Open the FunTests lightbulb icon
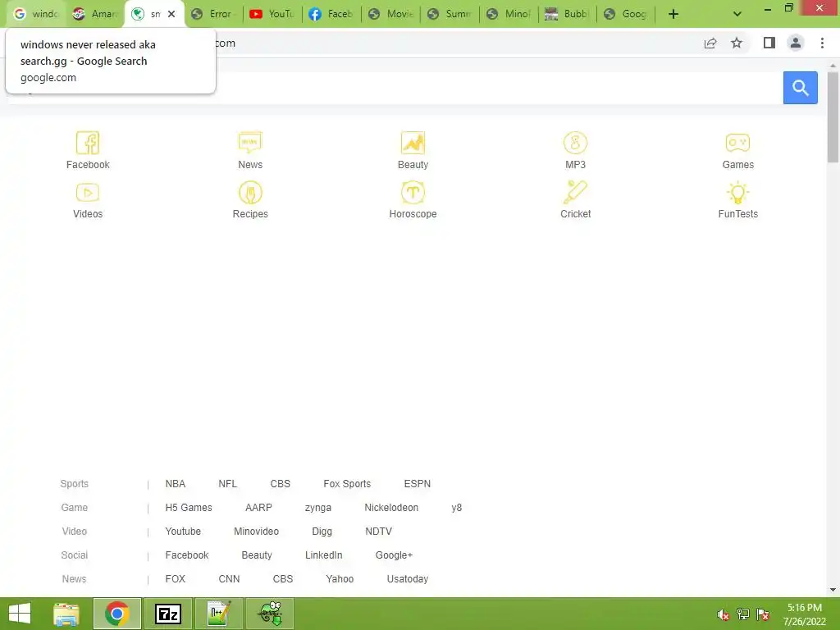840x630 pixels. tap(737, 192)
